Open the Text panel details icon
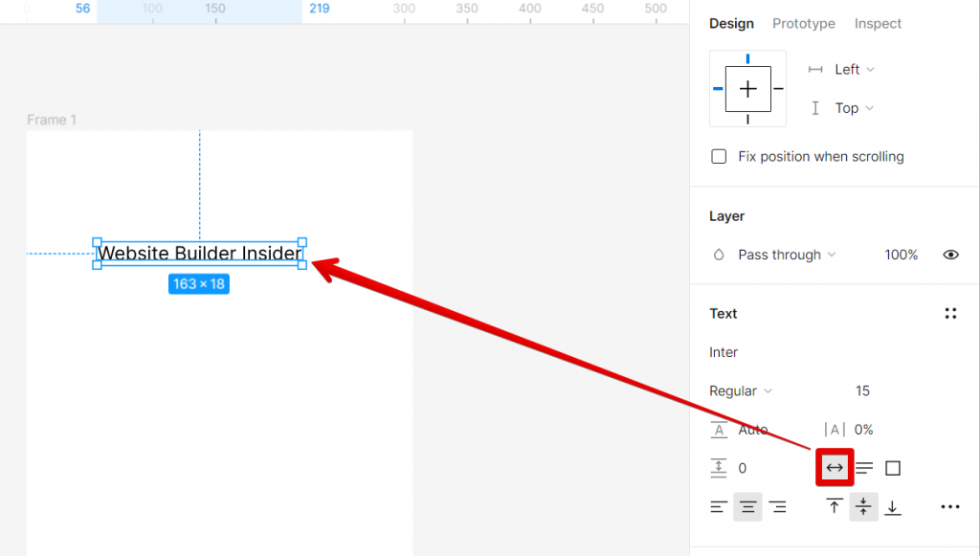 coord(951,313)
